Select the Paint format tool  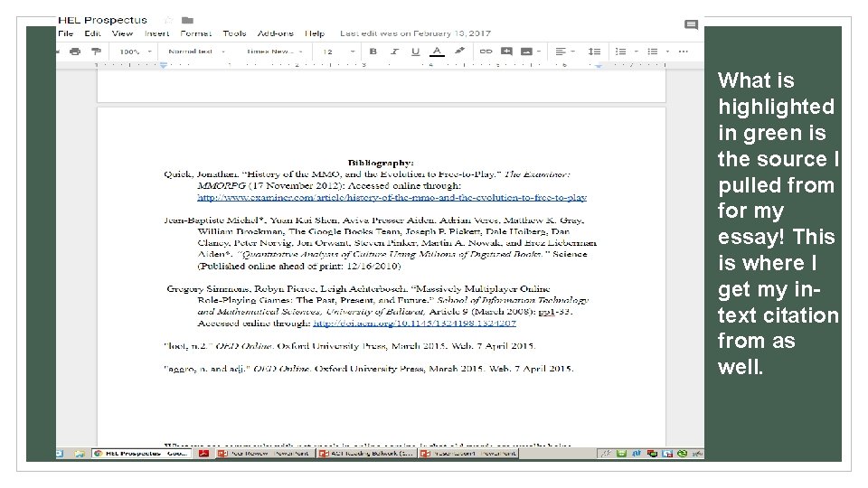tap(96, 52)
